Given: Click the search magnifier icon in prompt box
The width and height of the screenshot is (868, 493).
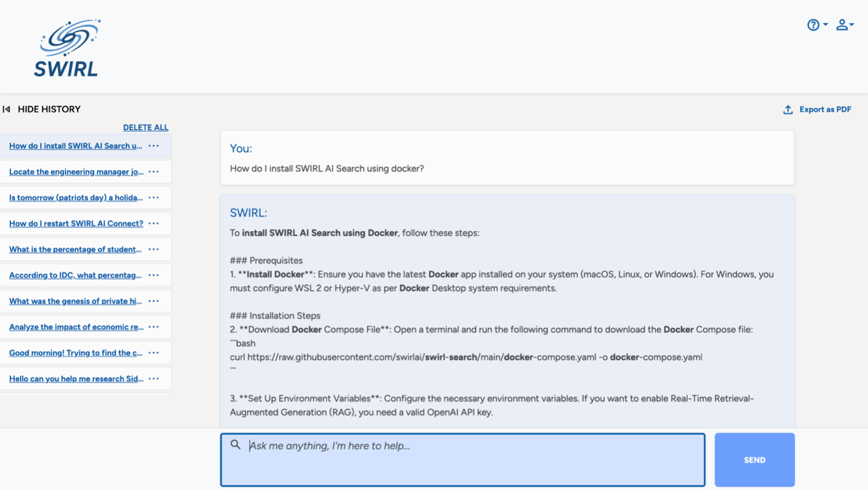Looking at the screenshot, I should click(x=236, y=445).
